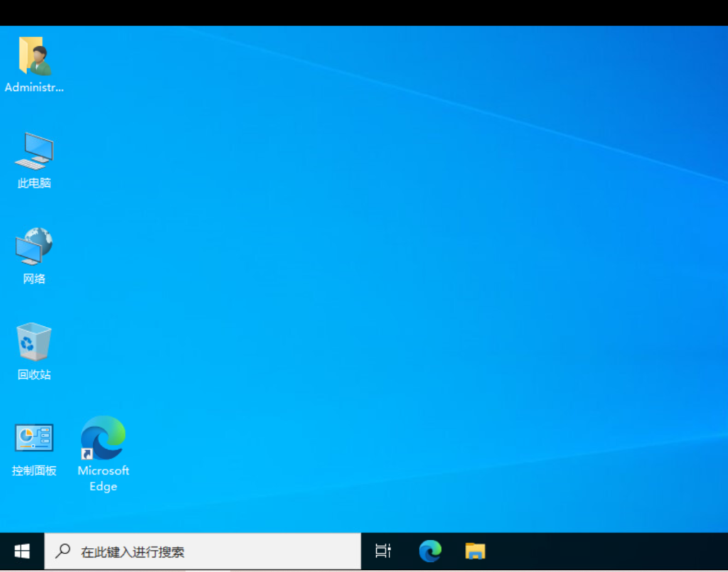Open Task View from the taskbar

[x=383, y=551]
